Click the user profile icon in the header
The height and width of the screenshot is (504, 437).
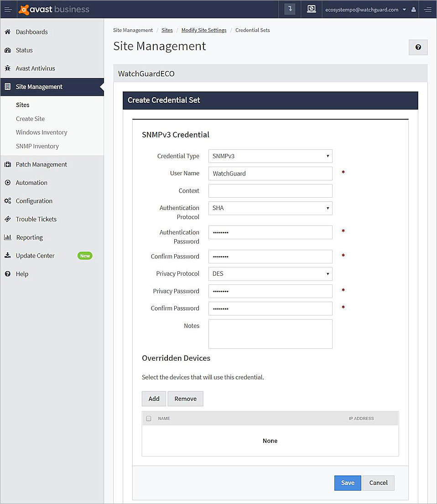413,9
